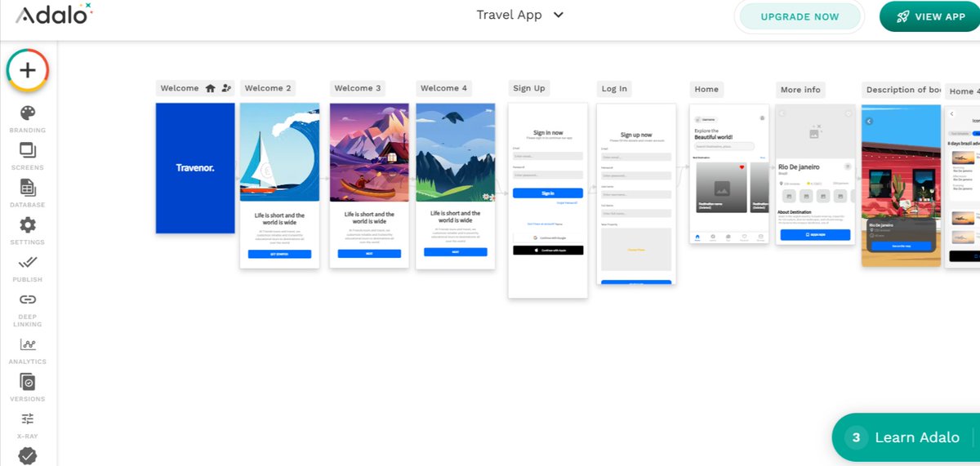Viewport: 980px width, 466px height.
Task: Click the Home tab icon in Home screen navbar
Action: pos(697,237)
